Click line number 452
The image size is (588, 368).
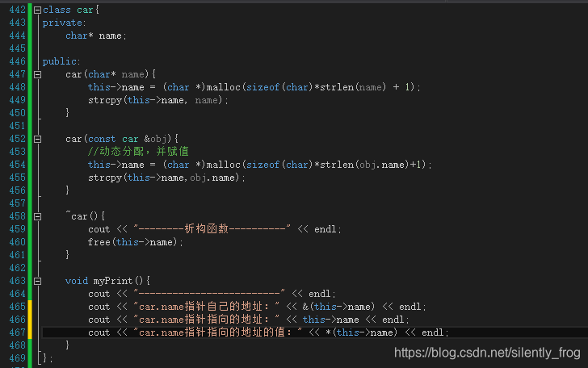17,139
